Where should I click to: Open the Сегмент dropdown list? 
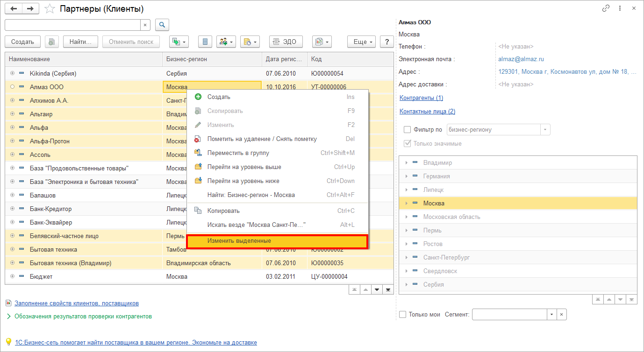[x=551, y=315]
